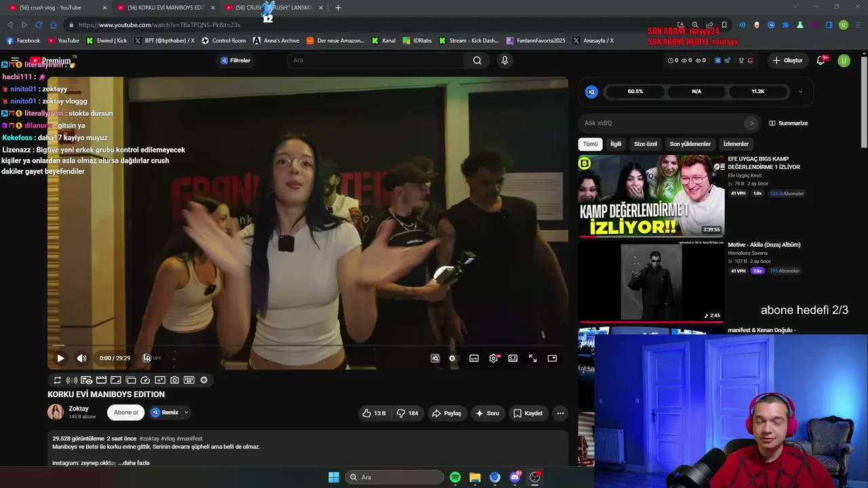This screenshot has width=868, height=488.
Task: Bookmark this page with the bookmark icon
Action: point(724,25)
